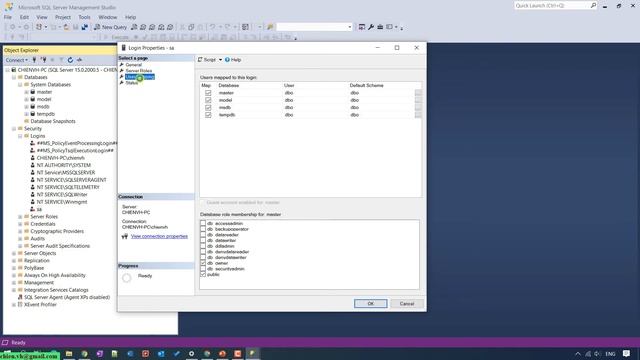Open the database selector combo box in toolbar
640x360 pixels.
point(314,27)
